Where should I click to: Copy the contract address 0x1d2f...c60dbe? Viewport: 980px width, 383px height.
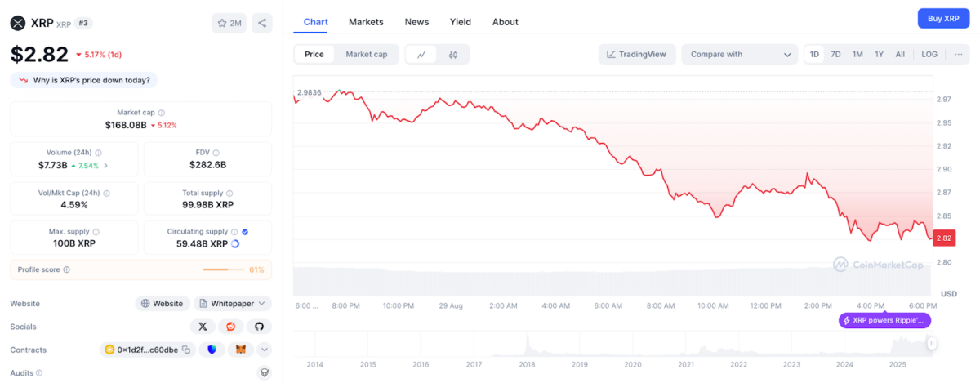(186, 350)
